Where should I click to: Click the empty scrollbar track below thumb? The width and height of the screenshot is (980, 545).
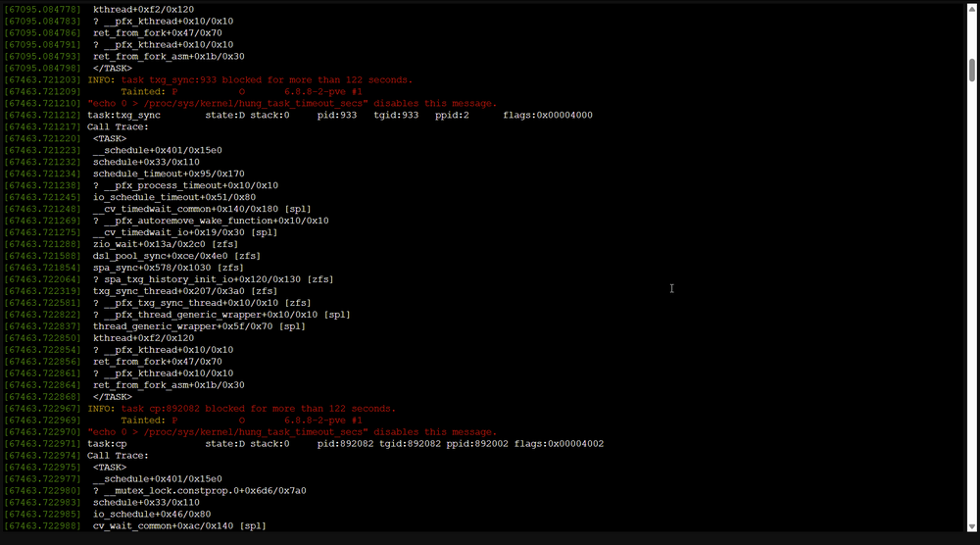(972, 300)
